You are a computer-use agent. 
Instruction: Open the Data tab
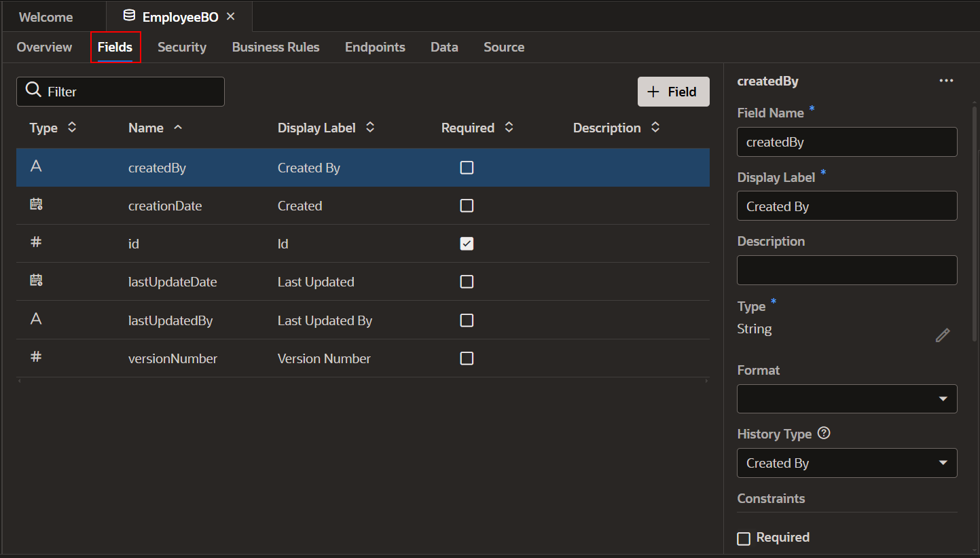[x=444, y=47]
